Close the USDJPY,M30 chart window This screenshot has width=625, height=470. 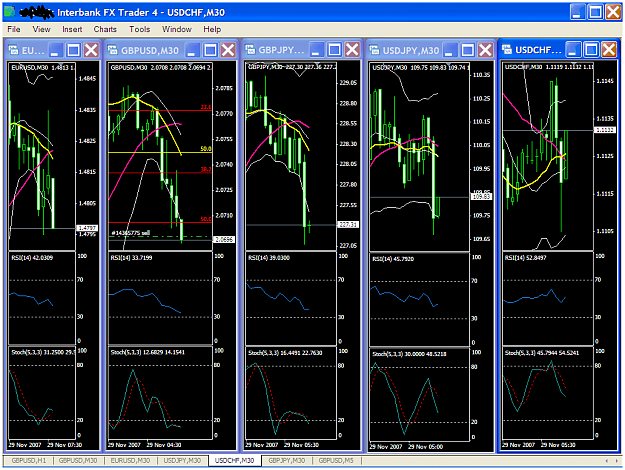pyautogui.click(x=485, y=50)
